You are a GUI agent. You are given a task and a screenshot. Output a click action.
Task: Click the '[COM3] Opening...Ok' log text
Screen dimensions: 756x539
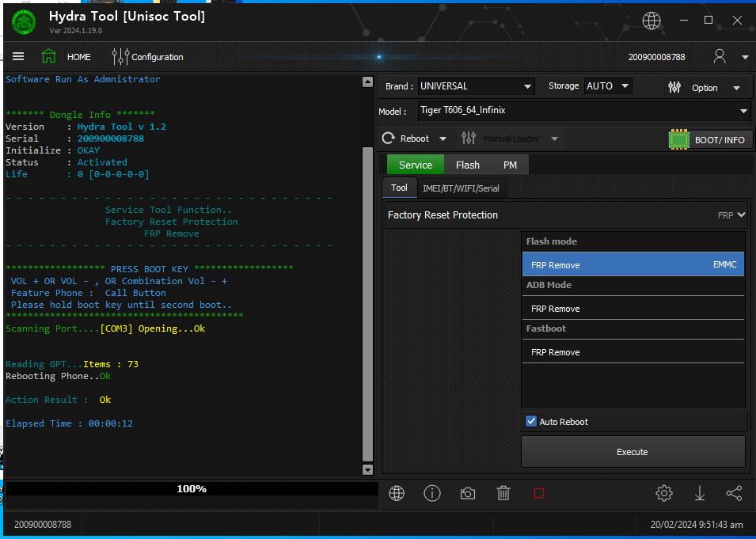pos(152,328)
